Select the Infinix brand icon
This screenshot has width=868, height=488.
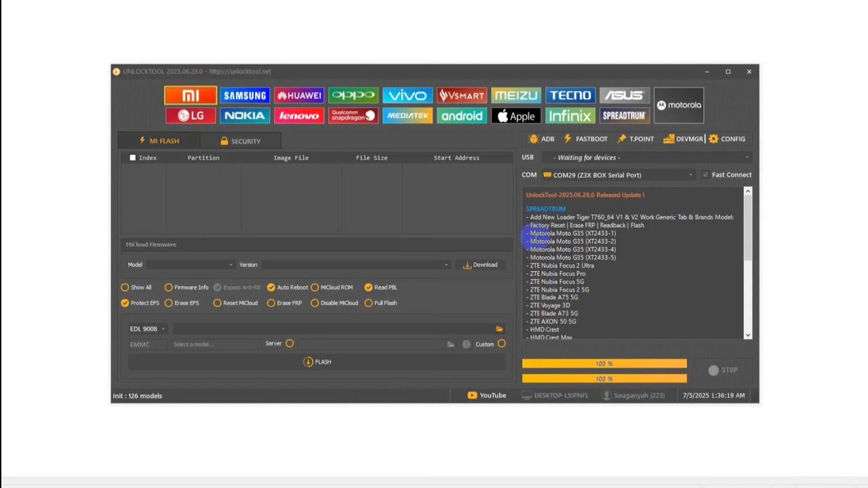[570, 116]
